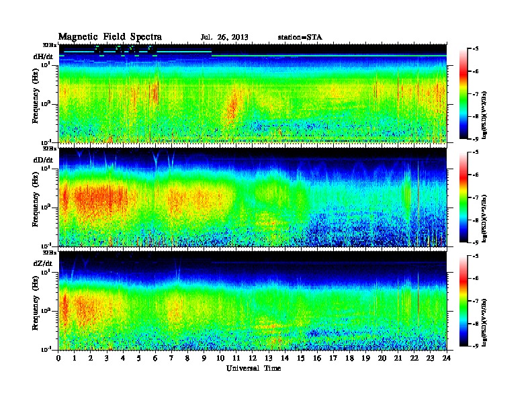Click the dH/dt spectrogram plot area
Screen dimensions: 532x411
point(253,93)
